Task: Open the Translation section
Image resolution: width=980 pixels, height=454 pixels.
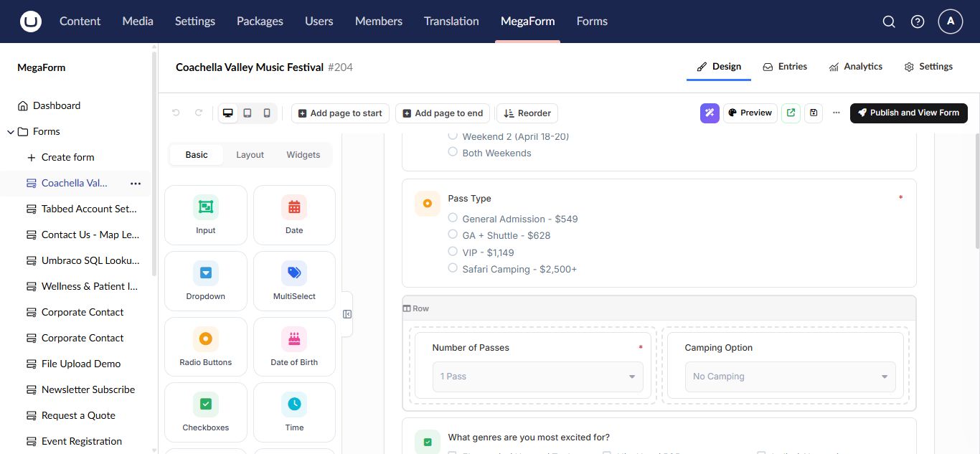Action: point(451,22)
